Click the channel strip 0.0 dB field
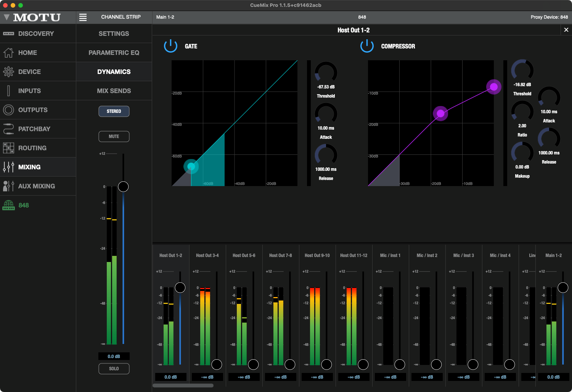572x392 pixels. [114, 356]
